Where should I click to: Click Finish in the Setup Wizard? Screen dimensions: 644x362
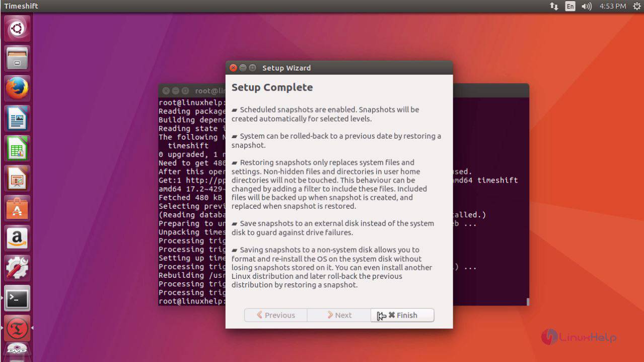coord(402,315)
